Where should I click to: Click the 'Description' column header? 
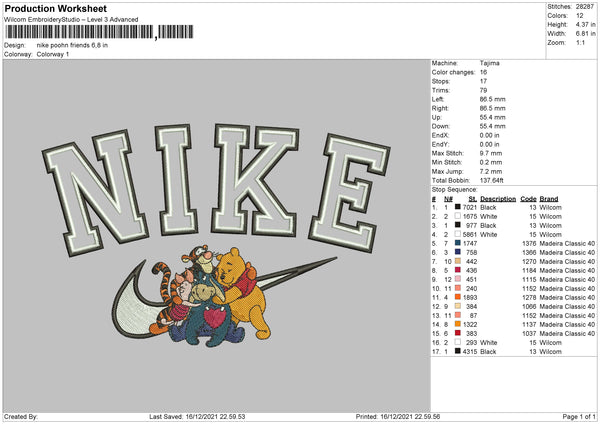[x=498, y=199]
